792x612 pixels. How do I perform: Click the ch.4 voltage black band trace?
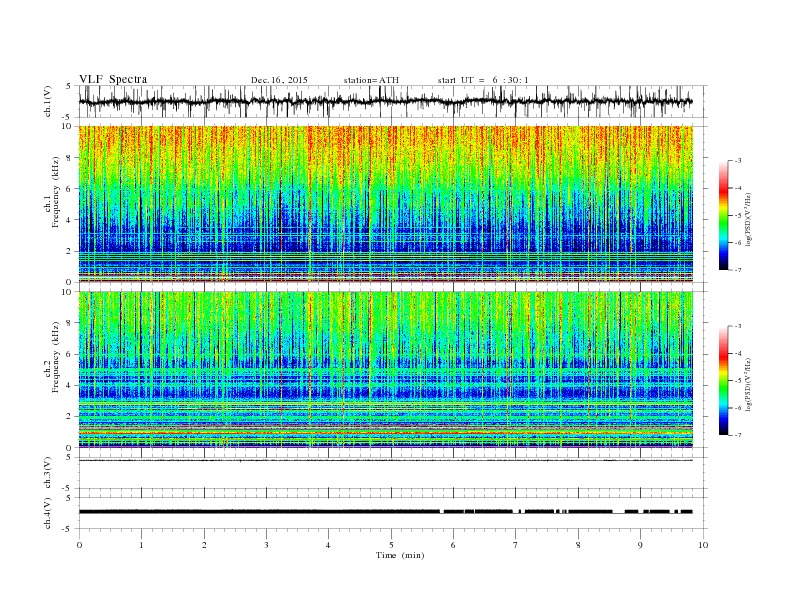[385, 512]
